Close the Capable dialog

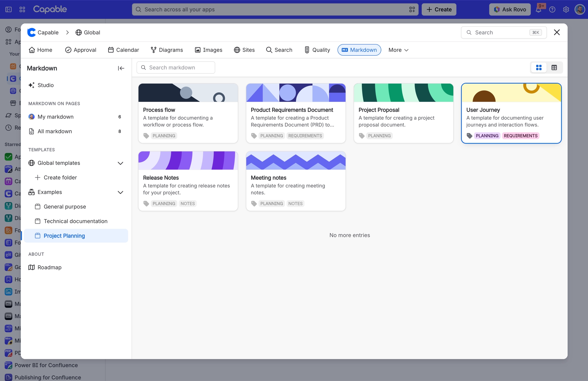click(557, 32)
